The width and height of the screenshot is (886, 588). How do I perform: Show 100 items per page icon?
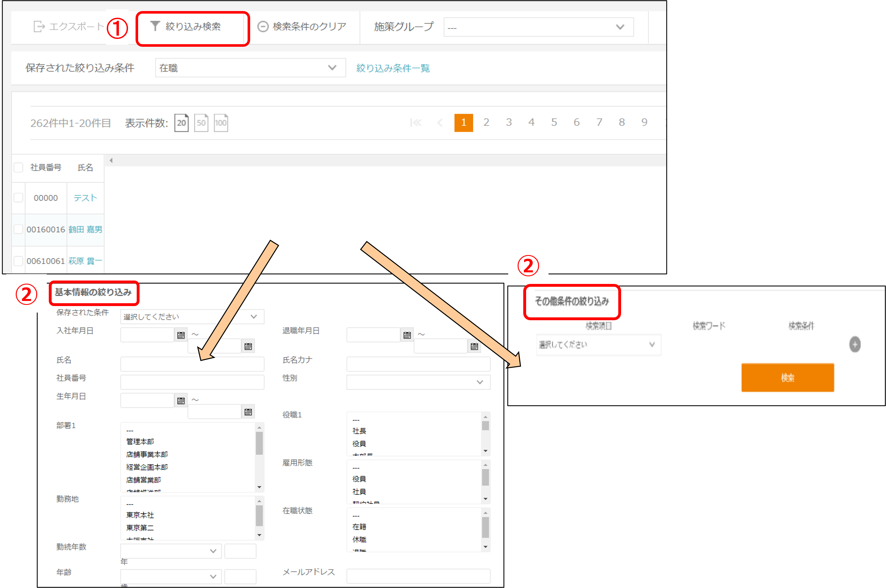pyautogui.click(x=221, y=123)
